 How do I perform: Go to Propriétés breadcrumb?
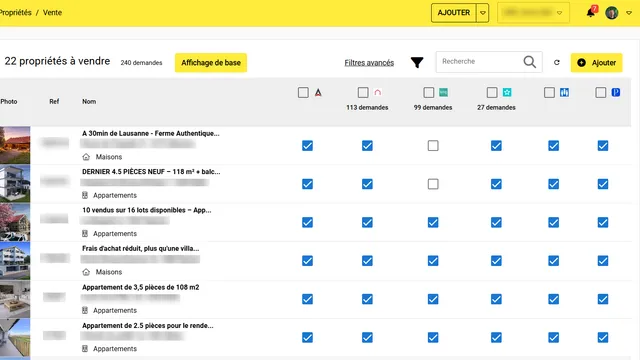[16, 13]
